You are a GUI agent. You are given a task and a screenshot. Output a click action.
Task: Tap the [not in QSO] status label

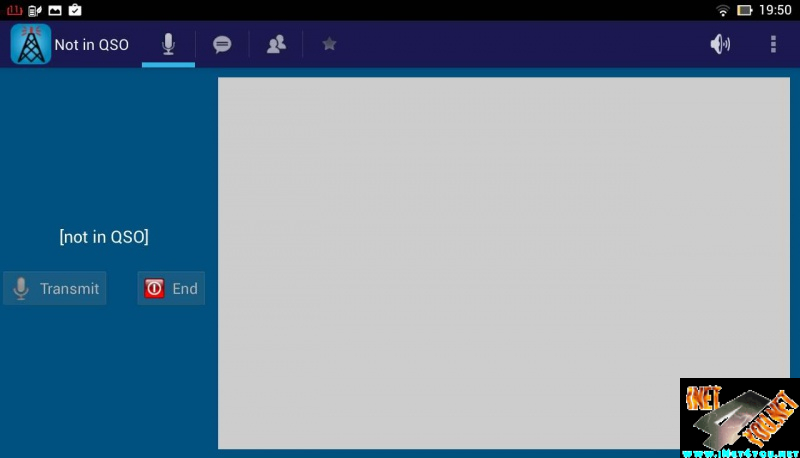click(x=104, y=237)
